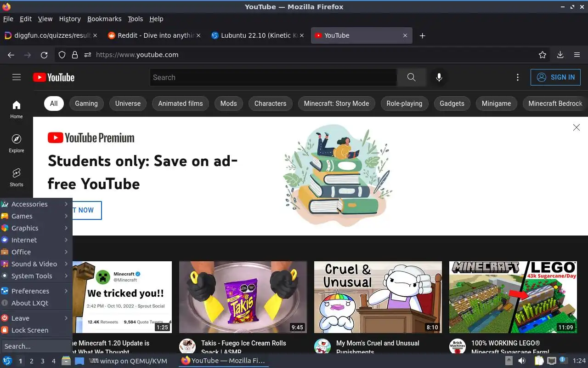Go back with the Firefox back arrow
The height and width of the screenshot is (368, 588).
click(x=11, y=55)
